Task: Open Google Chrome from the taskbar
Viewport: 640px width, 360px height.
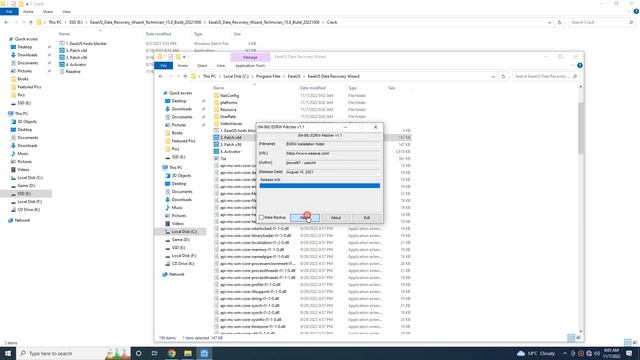Action: point(171,353)
